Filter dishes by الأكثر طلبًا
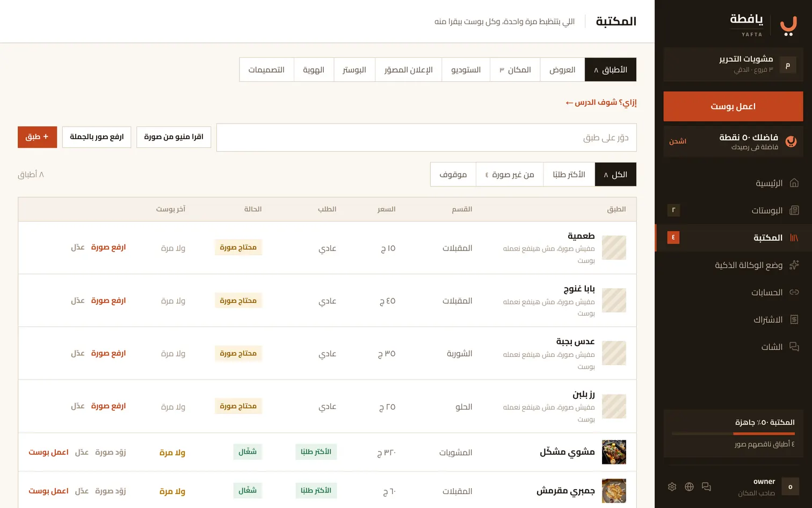Viewport: 812px width, 508px height. tap(569, 175)
